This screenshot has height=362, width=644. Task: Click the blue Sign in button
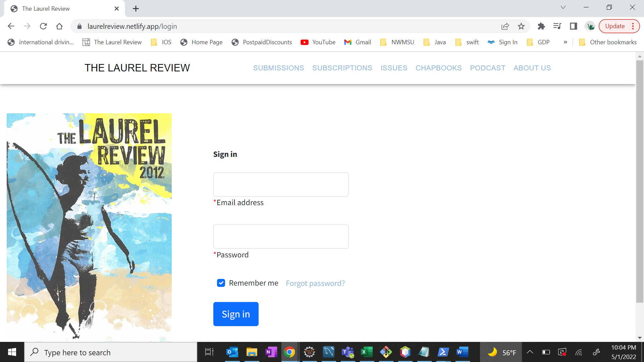click(x=236, y=314)
